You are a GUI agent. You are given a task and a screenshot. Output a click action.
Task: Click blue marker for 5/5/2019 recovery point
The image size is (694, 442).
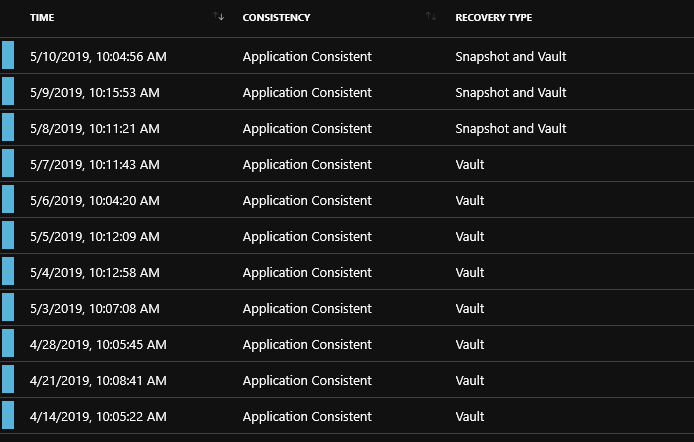(8, 235)
